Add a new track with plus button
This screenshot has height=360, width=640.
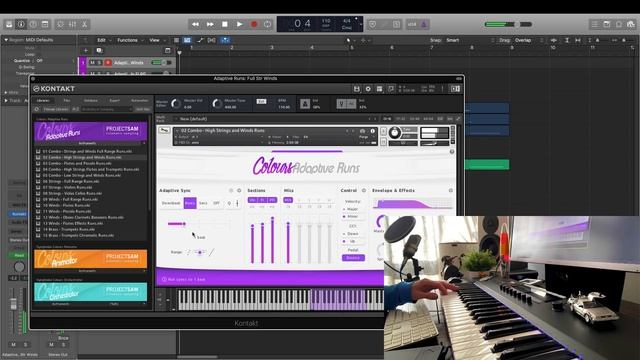point(86,51)
